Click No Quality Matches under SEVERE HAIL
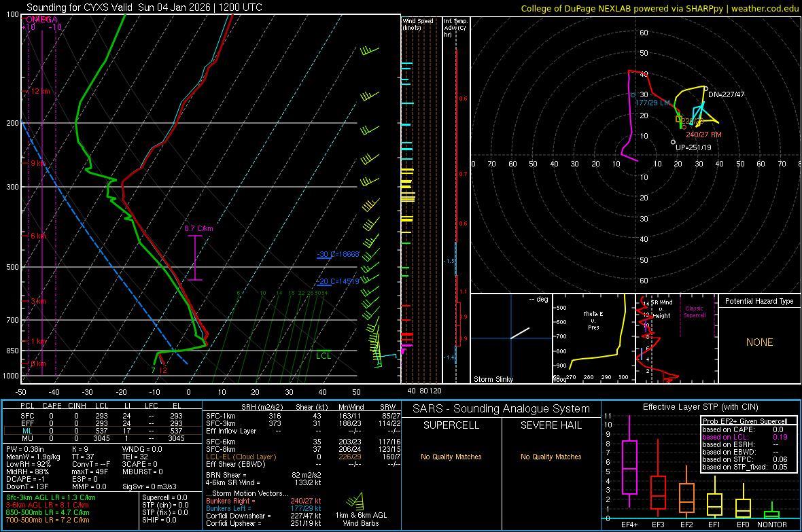Image resolution: width=802 pixels, height=532 pixels. 551,457
